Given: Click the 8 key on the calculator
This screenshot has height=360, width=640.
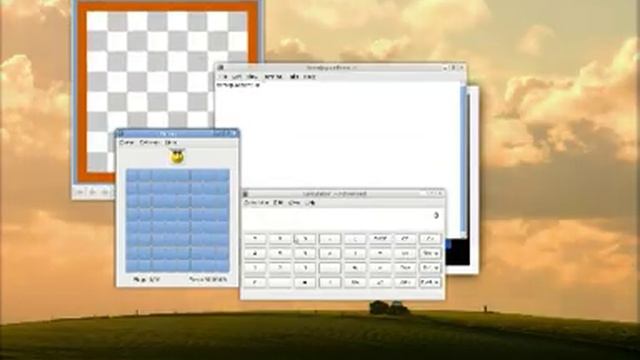Looking at the screenshot, I should [280, 238].
